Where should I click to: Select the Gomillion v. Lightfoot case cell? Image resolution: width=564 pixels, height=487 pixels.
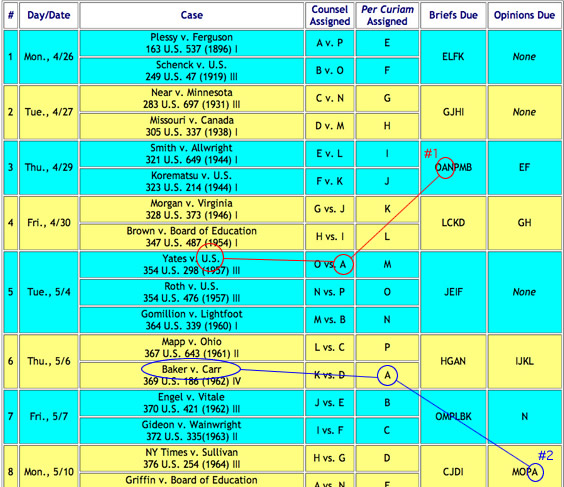(x=192, y=320)
